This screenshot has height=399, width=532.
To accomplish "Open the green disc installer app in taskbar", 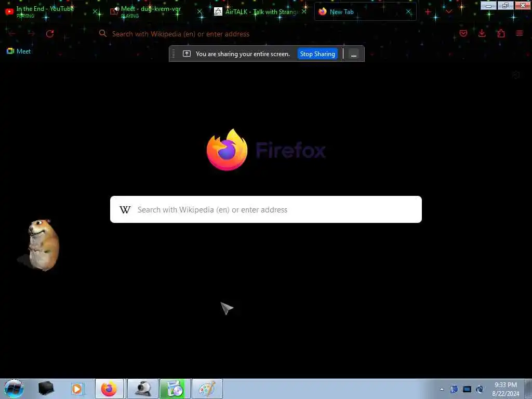I will tap(175, 389).
